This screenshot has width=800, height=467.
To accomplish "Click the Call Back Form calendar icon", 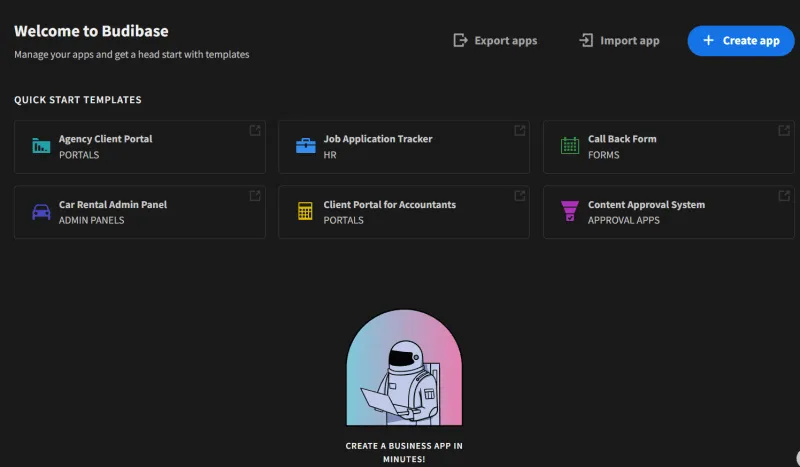I will tap(570, 146).
